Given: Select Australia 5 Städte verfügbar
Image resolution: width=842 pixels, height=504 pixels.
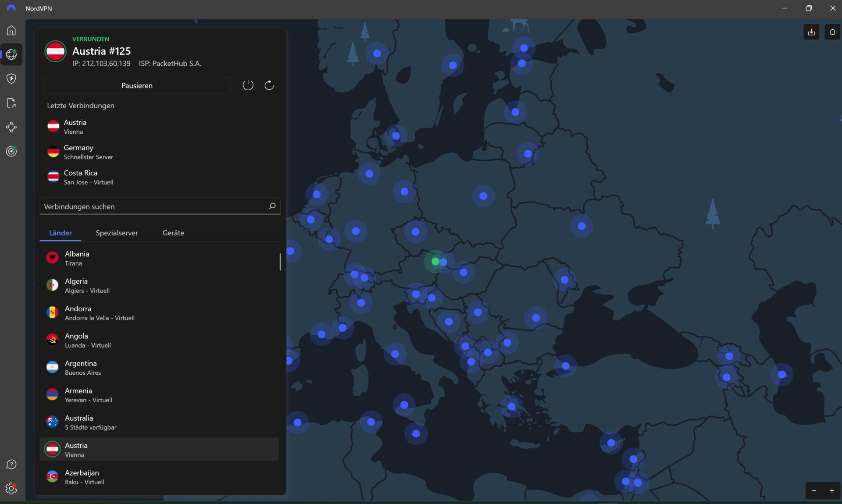Looking at the screenshot, I should point(159,422).
